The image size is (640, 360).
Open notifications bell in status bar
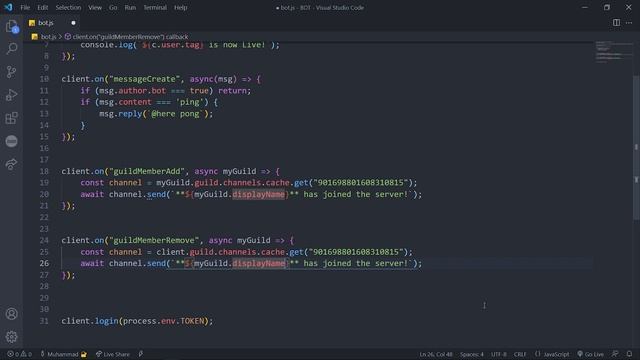tap(629, 354)
